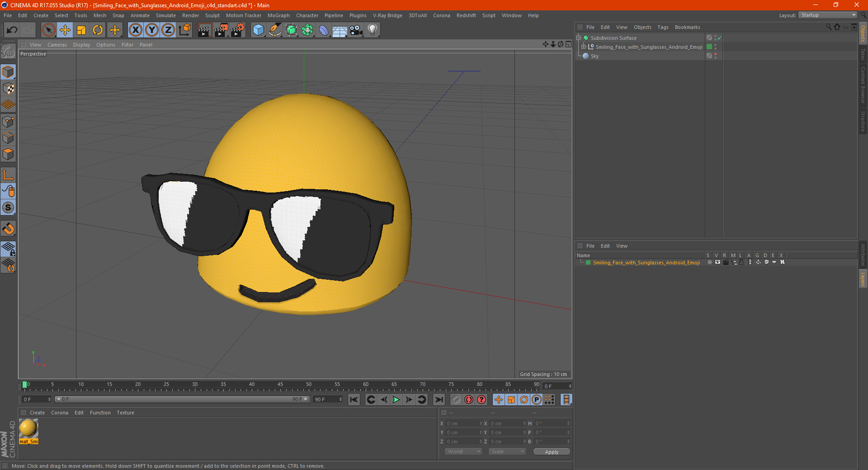Add a Cube primitive object
This screenshot has width=868, height=470.
258,30
